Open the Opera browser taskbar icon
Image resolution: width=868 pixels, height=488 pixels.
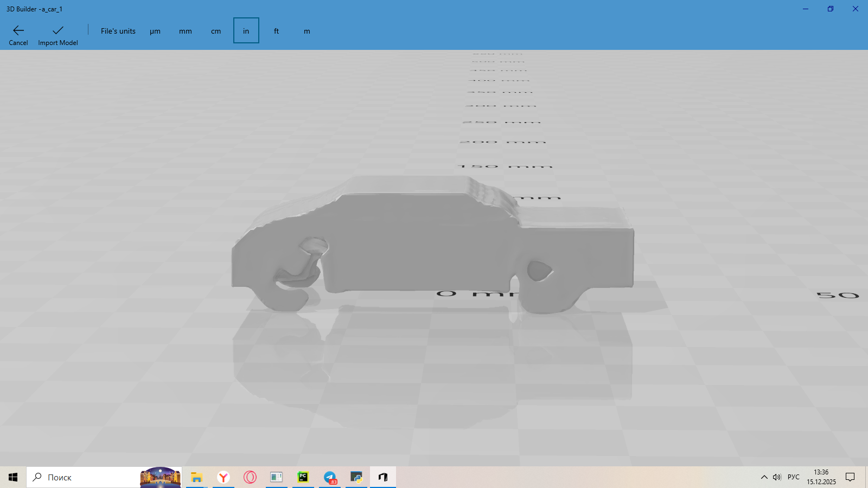coord(250,477)
